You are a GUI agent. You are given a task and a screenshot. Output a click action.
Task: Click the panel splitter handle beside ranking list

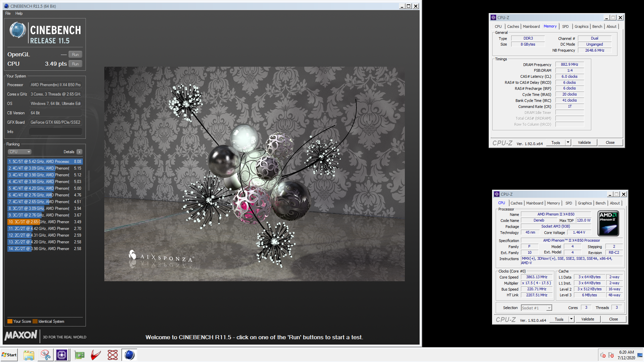pos(89,181)
